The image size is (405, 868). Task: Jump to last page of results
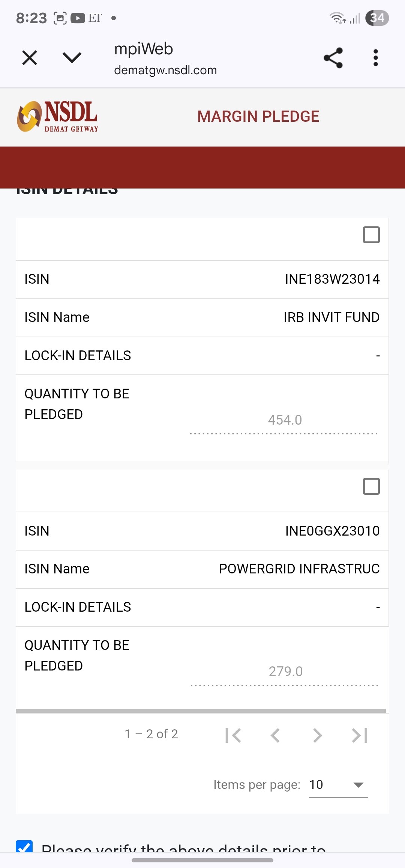[x=360, y=735]
